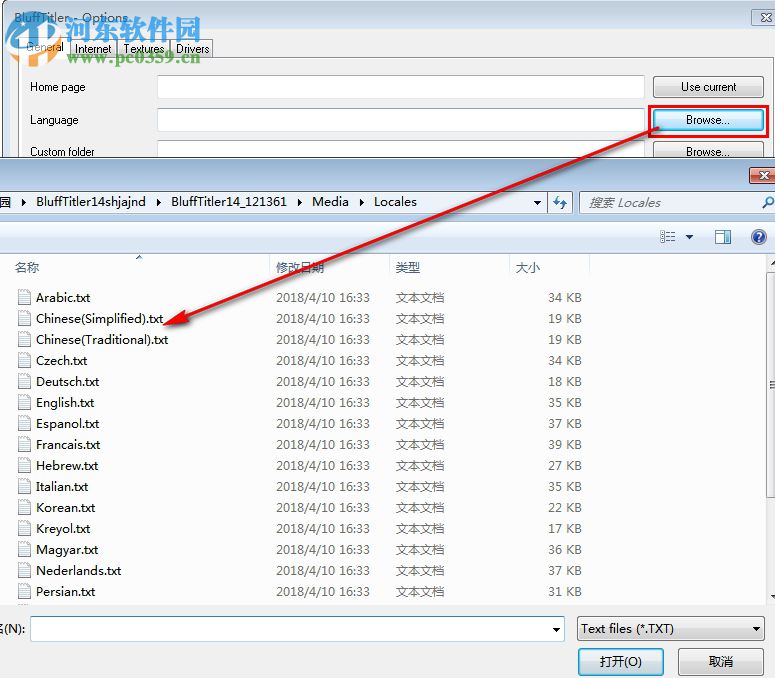Click the 取消 cancel button
This screenshot has height=678, width=775.
coord(721,661)
